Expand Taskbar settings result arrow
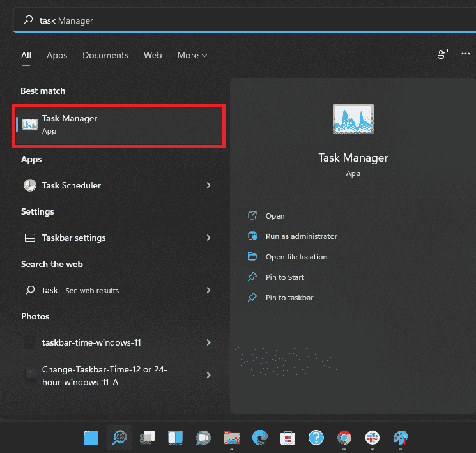This screenshot has height=453, width=476. (x=208, y=238)
